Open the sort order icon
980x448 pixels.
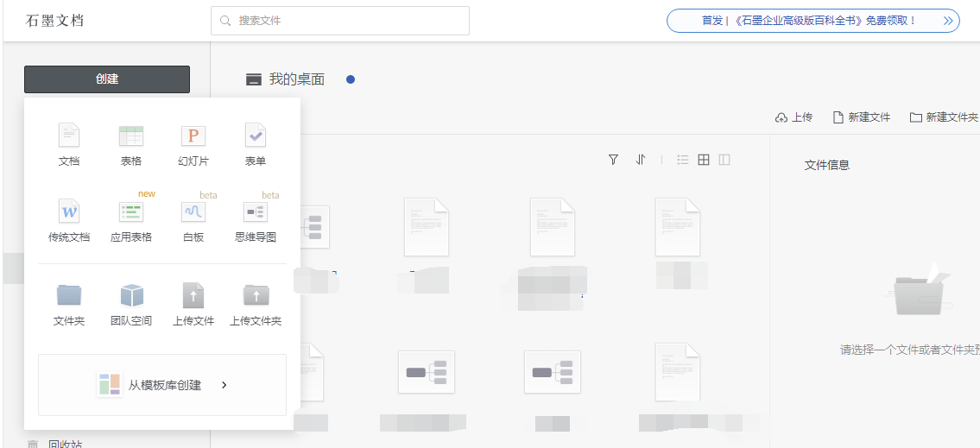coord(640,160)
